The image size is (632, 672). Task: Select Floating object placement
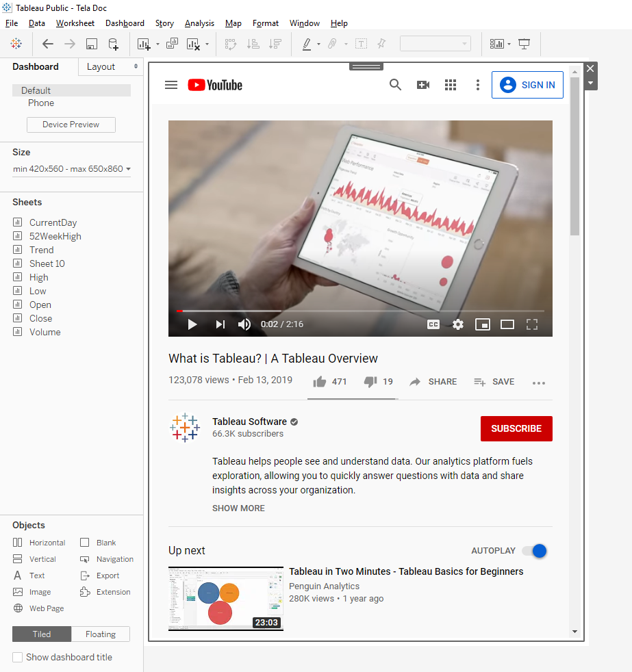[x=101, y=634]
